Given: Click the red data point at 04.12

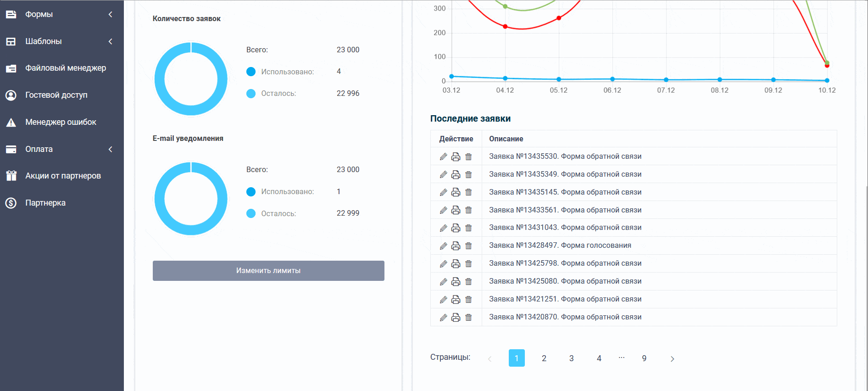Looking at the screenshot, I should point(505,27).
